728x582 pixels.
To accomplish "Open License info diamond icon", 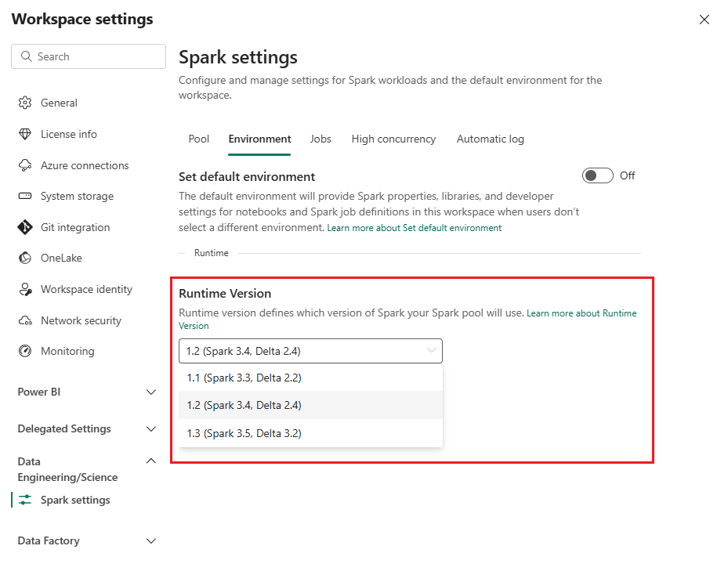I will click(25, 134).
